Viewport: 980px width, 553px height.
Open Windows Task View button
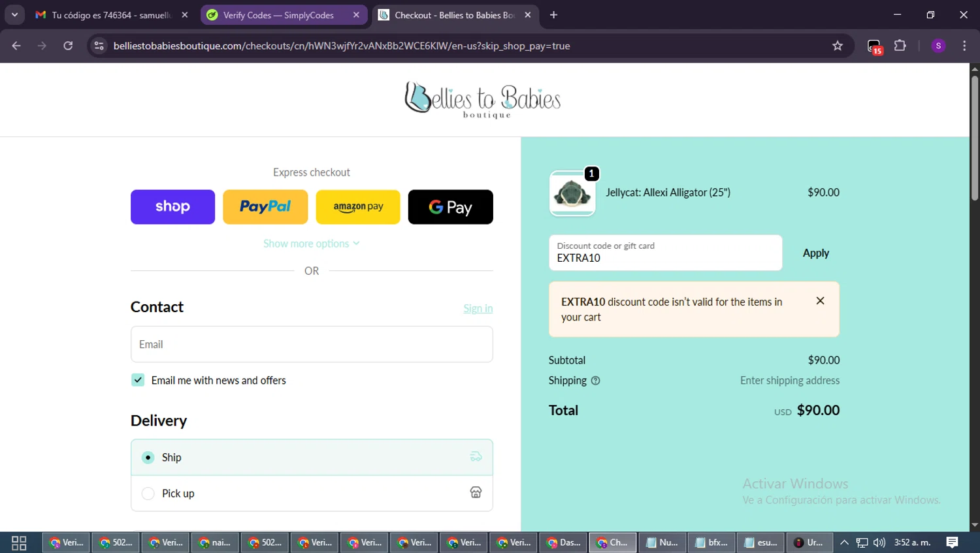[x=19, y=543]
